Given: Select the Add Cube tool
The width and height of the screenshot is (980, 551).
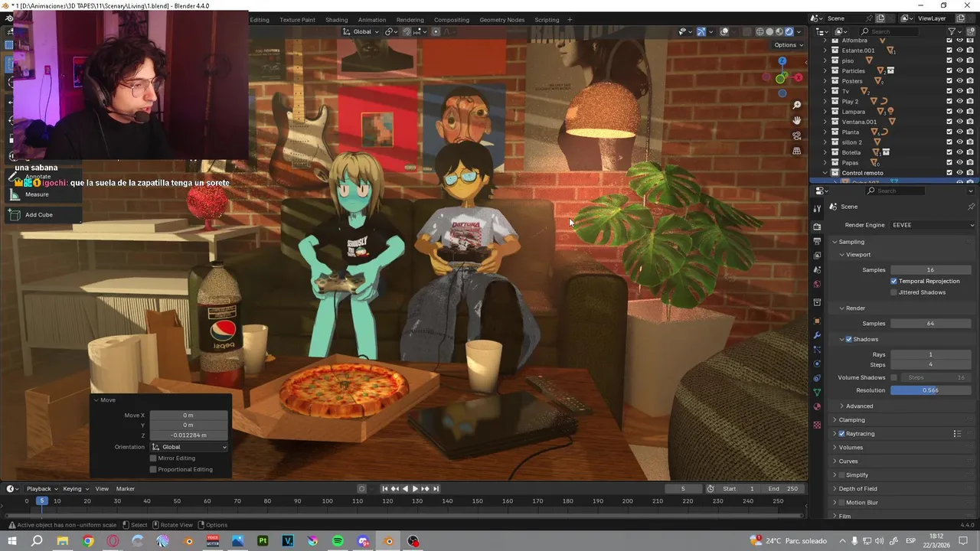Looking at the screenshot, I should pyautogui.click(x=39, y=215).
